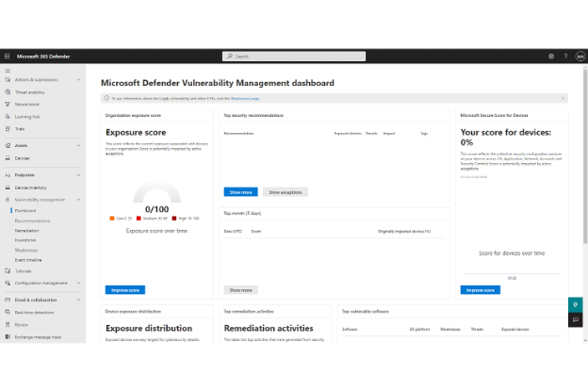Click the Configuration management icon
This screenshot has height=392, width=588.
(x=8, y=284)
